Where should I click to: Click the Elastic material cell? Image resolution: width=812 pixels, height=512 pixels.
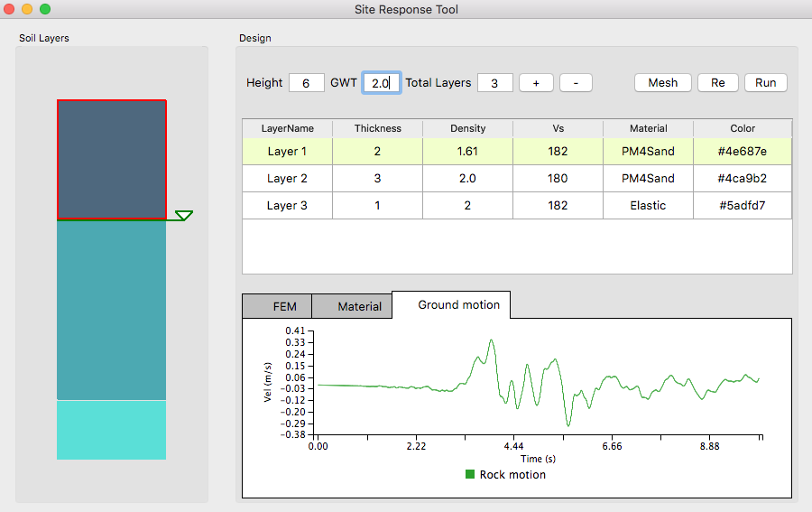pos(648,205)
